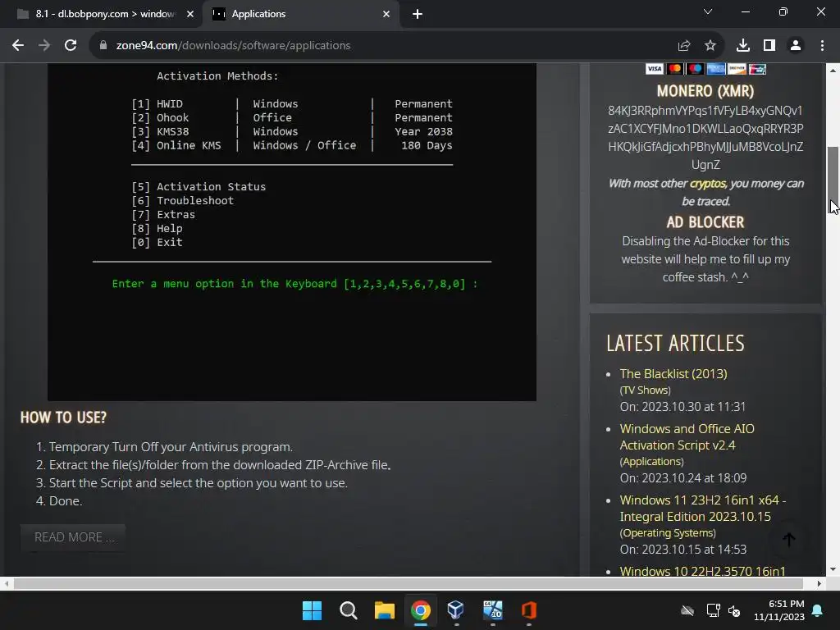Click the horizontal scrollbar right arrow
Screen dimensions: 840x630
coord(819,583)
